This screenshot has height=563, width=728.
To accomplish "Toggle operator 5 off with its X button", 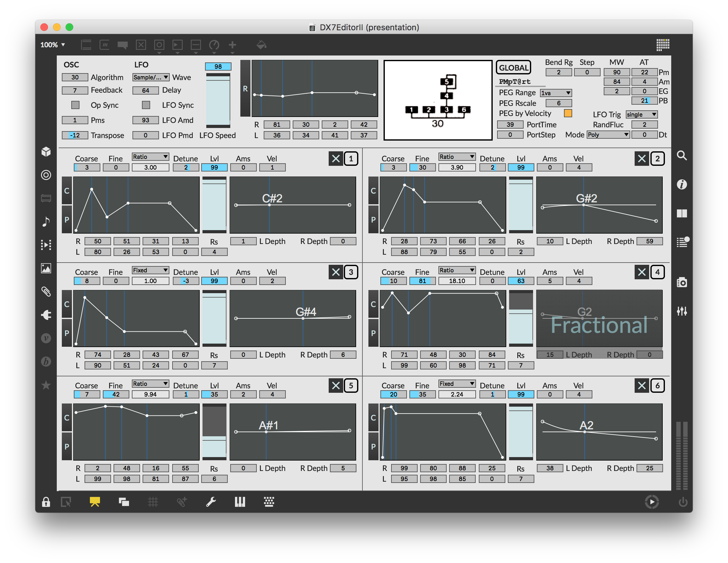I will (x=336, y=386).
